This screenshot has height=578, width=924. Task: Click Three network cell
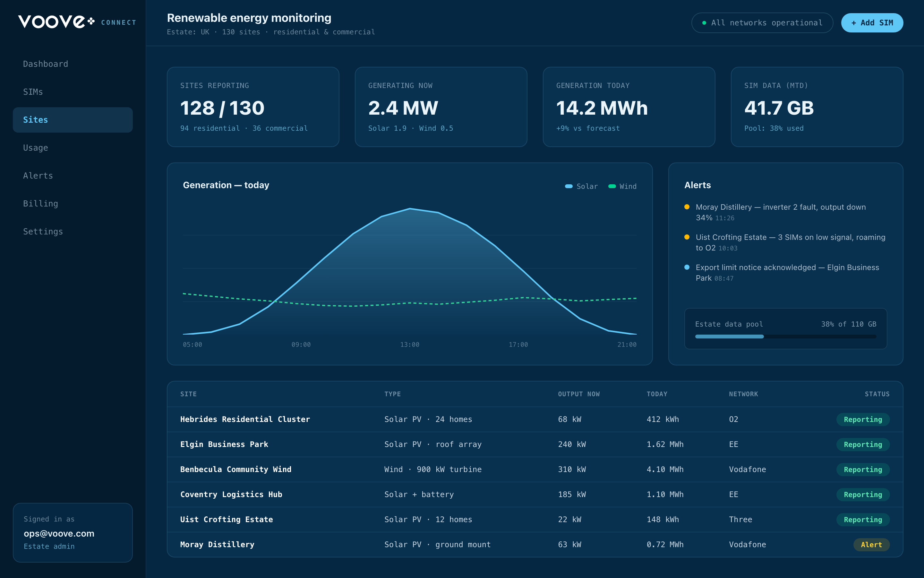pos(740,520)
